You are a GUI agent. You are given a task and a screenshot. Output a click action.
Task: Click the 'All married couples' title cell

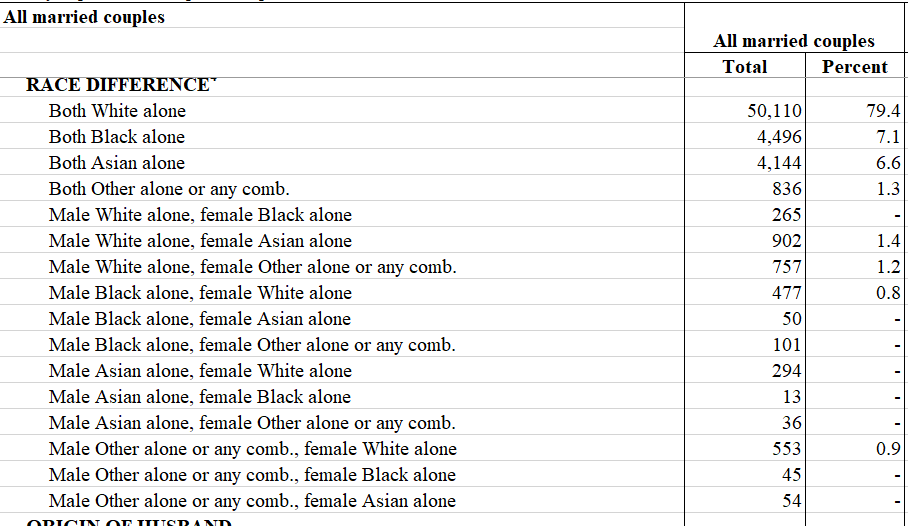tap(85, 17)
